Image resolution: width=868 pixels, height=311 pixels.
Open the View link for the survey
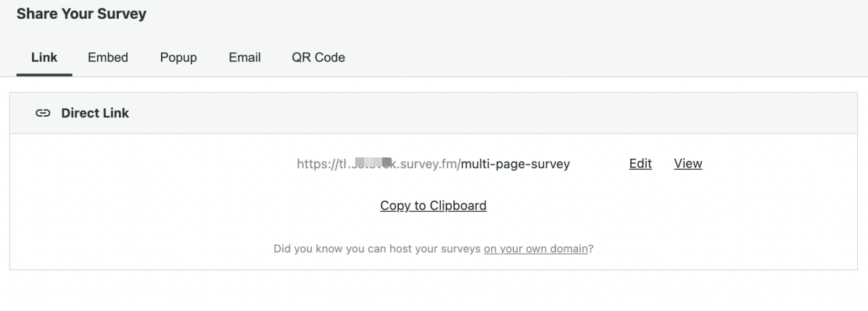[688, 164]
